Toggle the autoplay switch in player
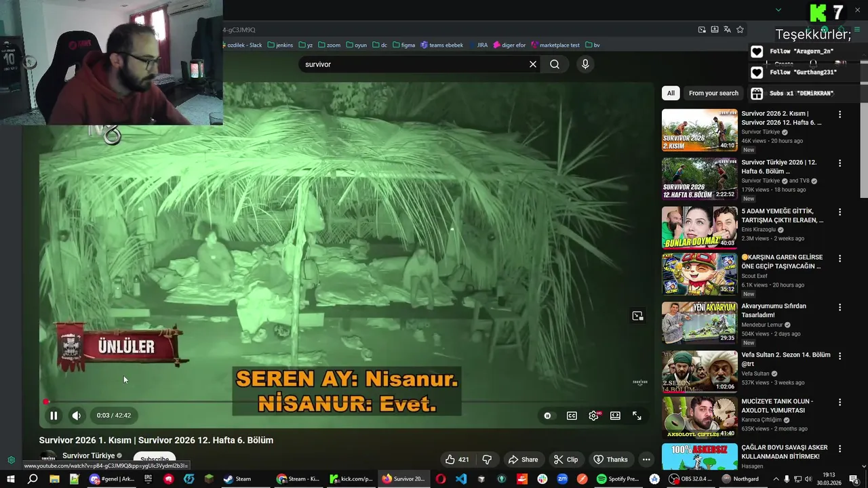Image resolution: width=868 pixels, height=488 pixels. 548,415
